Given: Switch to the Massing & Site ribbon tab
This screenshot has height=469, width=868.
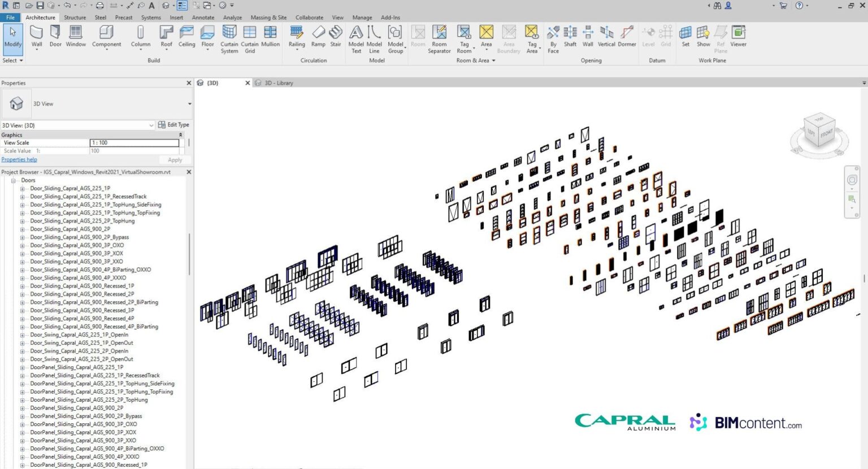Looking at the screenshot, I should coord(268,18).
